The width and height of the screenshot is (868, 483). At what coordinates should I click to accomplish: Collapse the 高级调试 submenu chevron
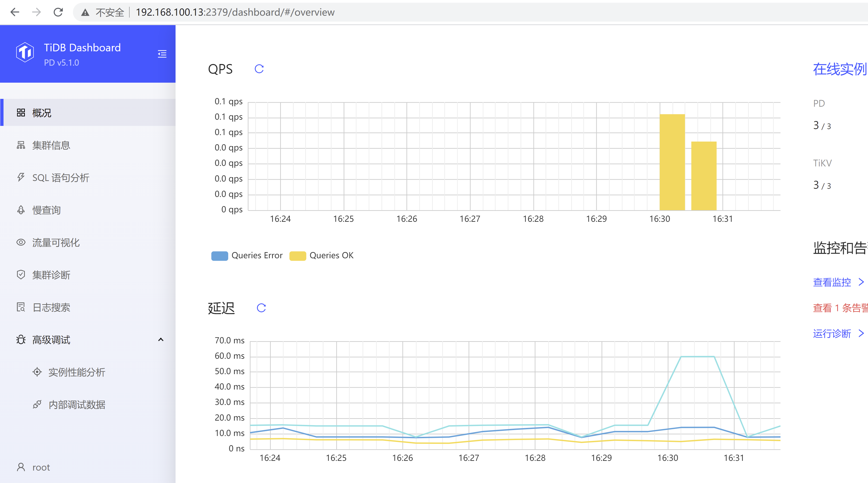[161, 339]
